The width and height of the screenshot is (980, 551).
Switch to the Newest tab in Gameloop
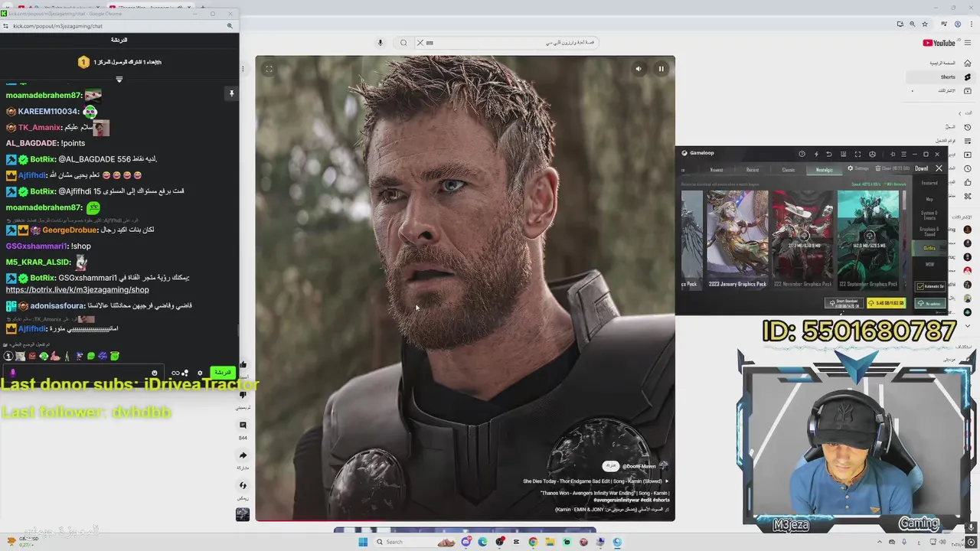[x=717, y=170]
